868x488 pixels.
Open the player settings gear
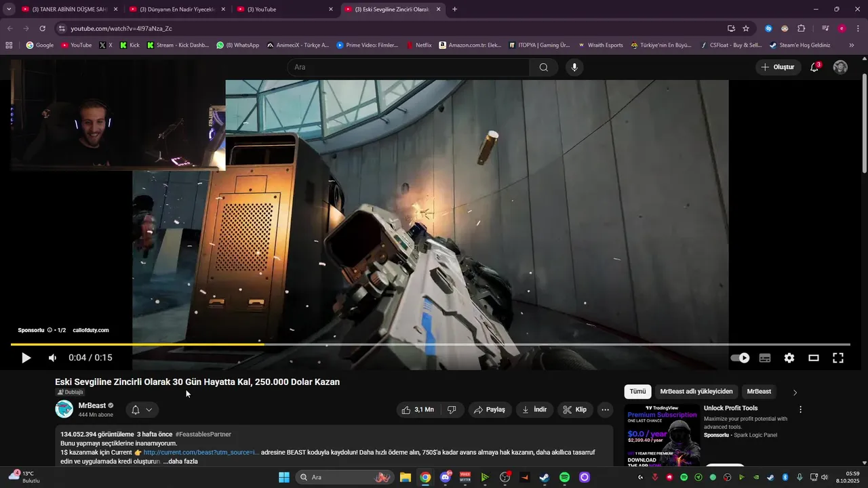pyautogui.click(x=789, y=358)
